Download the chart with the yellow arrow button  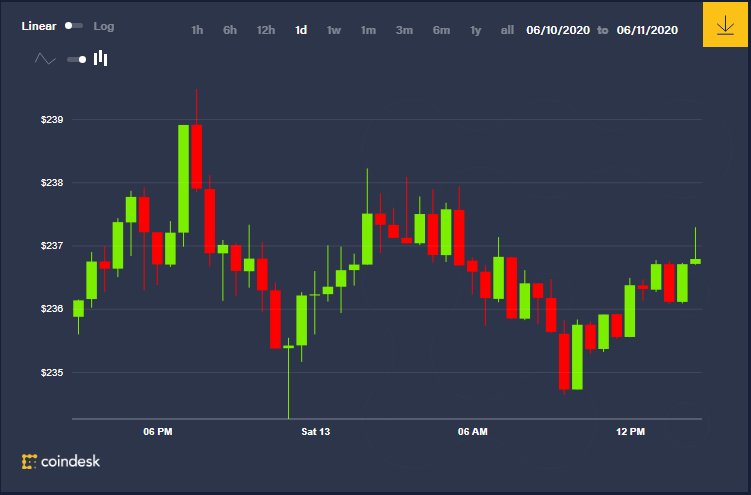(725, 24)
